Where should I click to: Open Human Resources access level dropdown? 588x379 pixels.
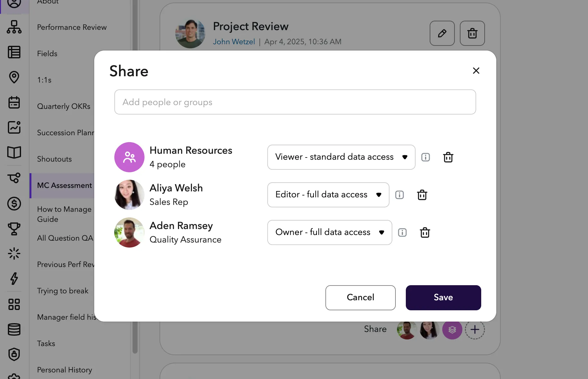(x=341, y=157)
